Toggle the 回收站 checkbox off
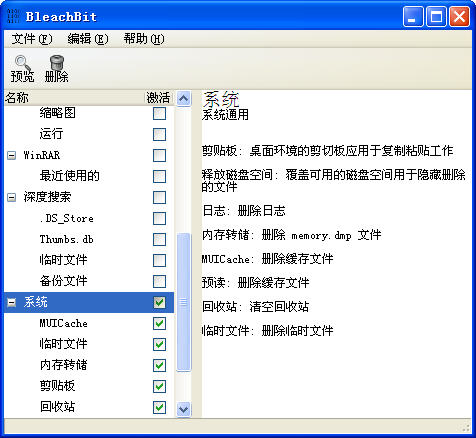This screenshot has height=438, width=476. coord(159,407)
